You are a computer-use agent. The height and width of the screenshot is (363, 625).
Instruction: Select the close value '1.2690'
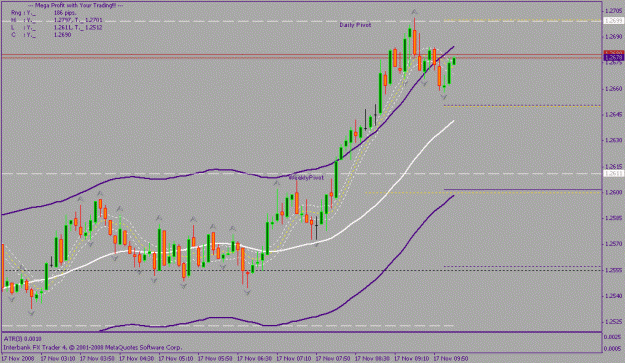tap(62, 35)
